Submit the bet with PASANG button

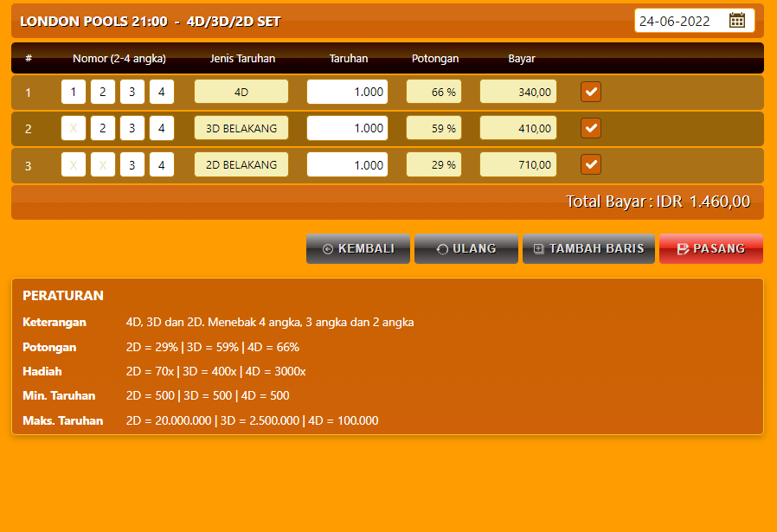coord(710,248)
